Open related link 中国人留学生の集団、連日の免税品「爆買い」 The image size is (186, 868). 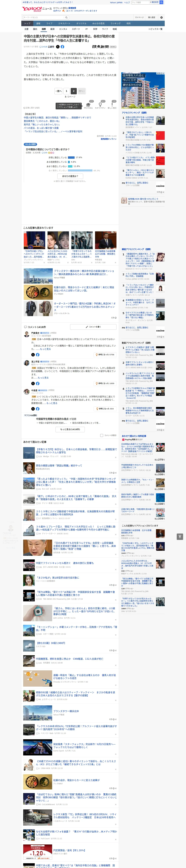(57, 118)
